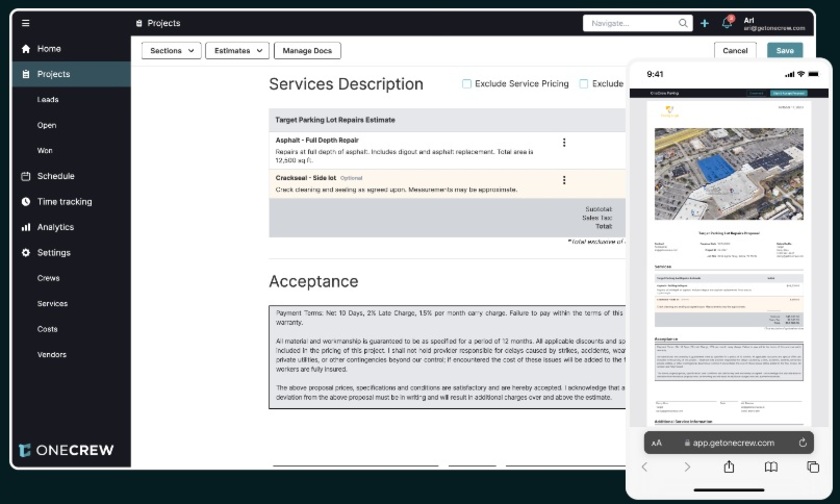Viewport: 840px width, 504px height.
Task: Tap the share icon in mobile browser
Action: (729, 467)
